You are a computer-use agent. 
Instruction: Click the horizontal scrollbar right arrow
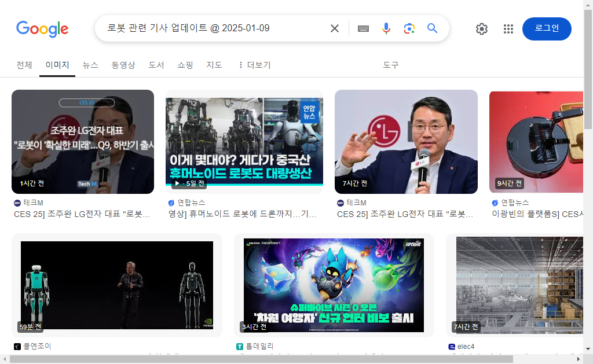coord(579,359)
